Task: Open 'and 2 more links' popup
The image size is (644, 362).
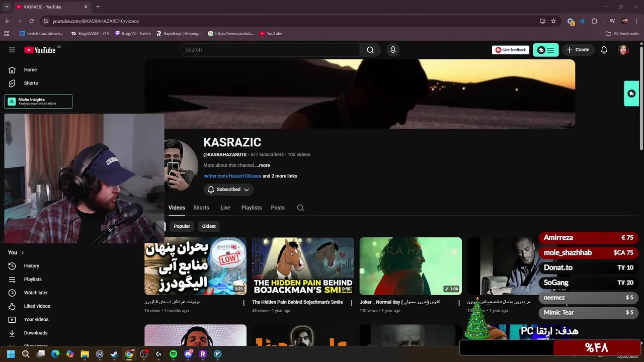Action: 280,176
